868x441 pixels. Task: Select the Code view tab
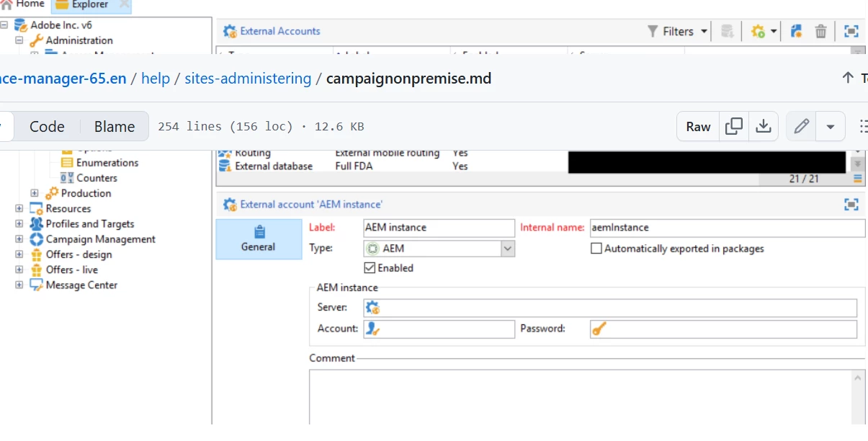point(47,126)
